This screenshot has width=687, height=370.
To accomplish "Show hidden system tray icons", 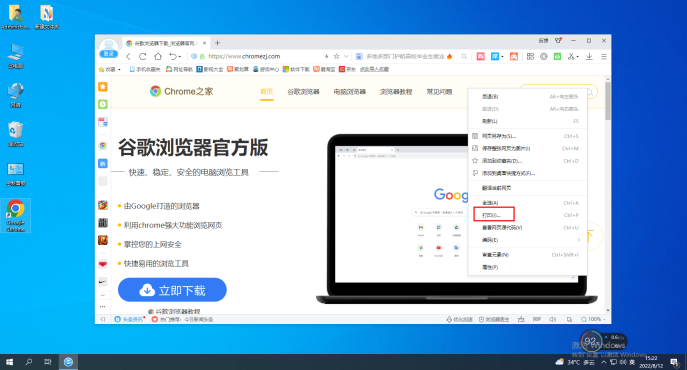I will (x=604, y=362).
